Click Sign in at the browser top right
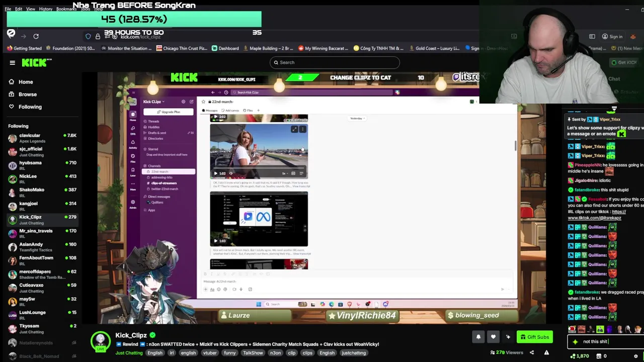The height and width of the screenshot is (362, 644). (x=612, y=37)
